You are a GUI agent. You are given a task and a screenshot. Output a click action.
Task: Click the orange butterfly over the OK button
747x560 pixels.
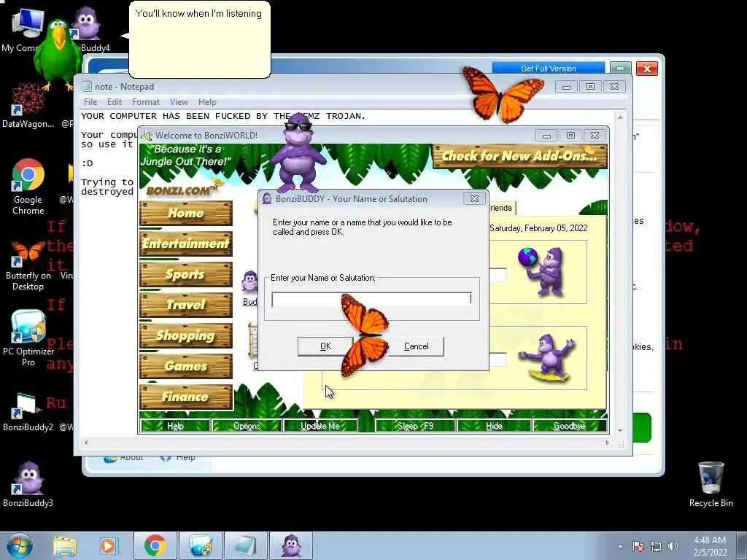click(x=365, y=335)
